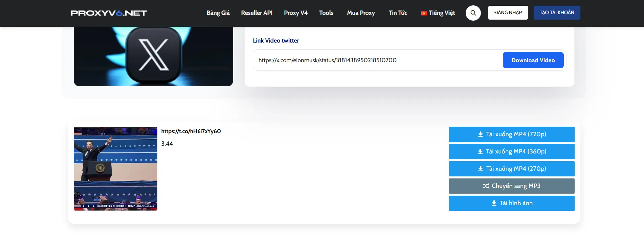Open the search magnifier icon

[473, 13]
